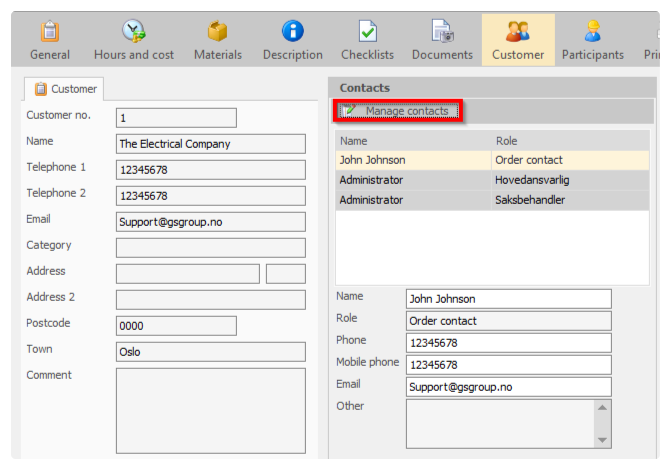Screen dimensions: 669x473
Task: Open the General clipboard icon
Action: (50, 31)
